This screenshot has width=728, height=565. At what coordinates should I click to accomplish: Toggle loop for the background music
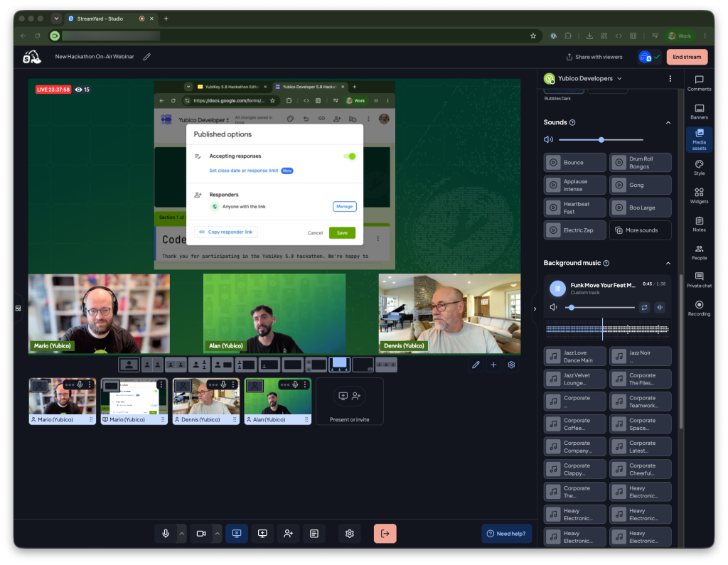[x=644, y=307]
